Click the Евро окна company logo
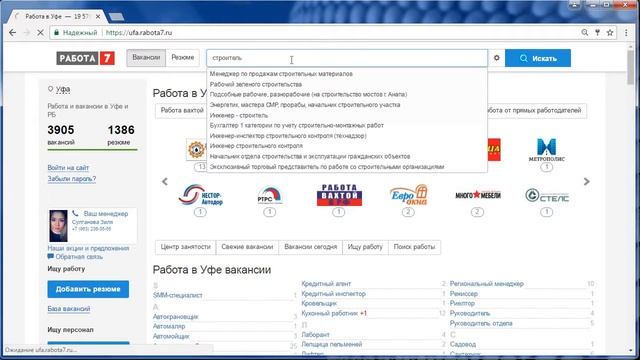640x360 pixels. click(408, 195)
